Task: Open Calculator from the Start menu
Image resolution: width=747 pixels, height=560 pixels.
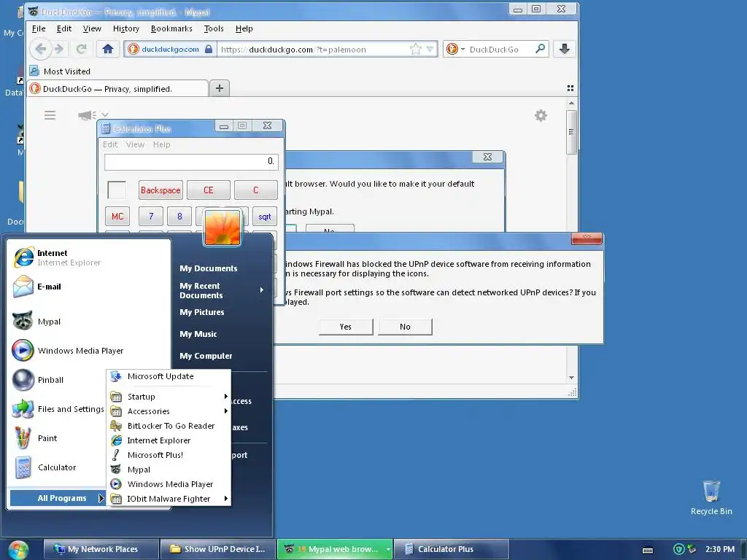Action: point(44,467)
